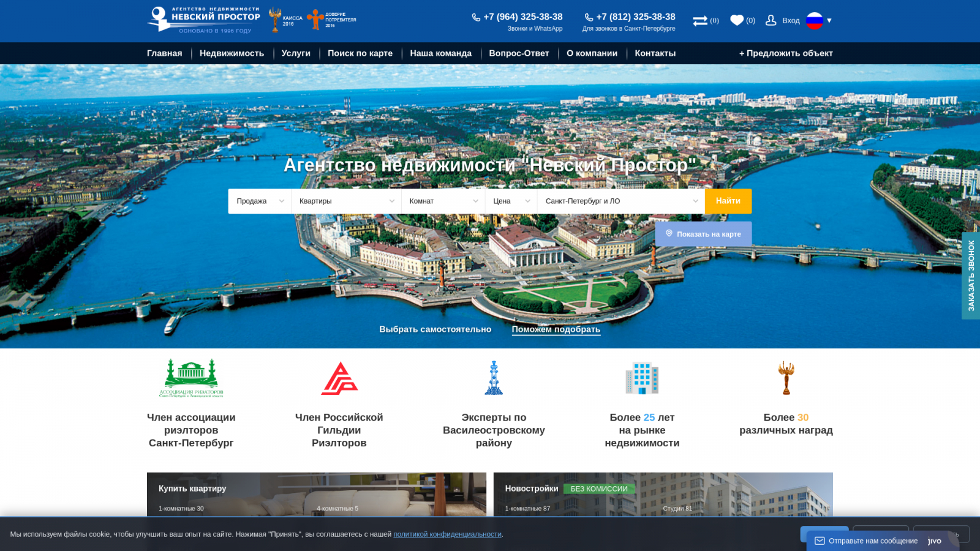Open the Услуги menu item

tap(296, 53)
